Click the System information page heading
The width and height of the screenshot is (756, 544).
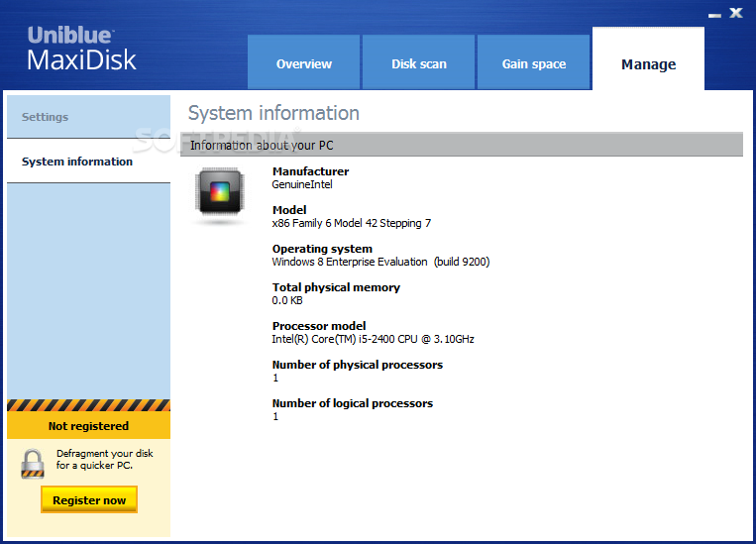[x=273, y=113]
